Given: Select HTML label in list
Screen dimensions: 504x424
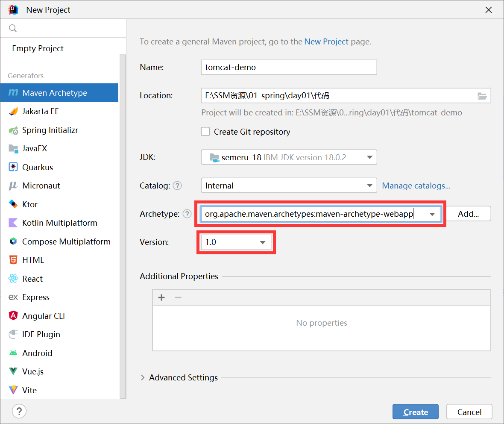Looking at the screenshot, I should tap(33, 260).
